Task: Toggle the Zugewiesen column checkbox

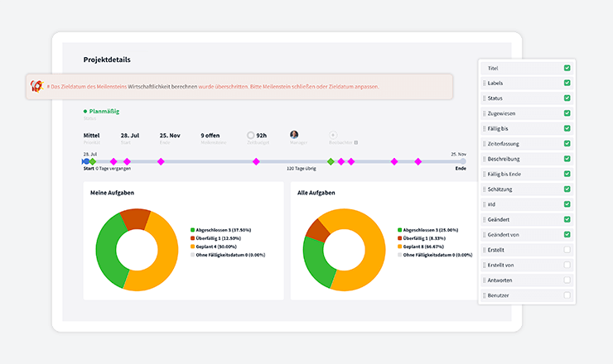Action: point(567,113)
